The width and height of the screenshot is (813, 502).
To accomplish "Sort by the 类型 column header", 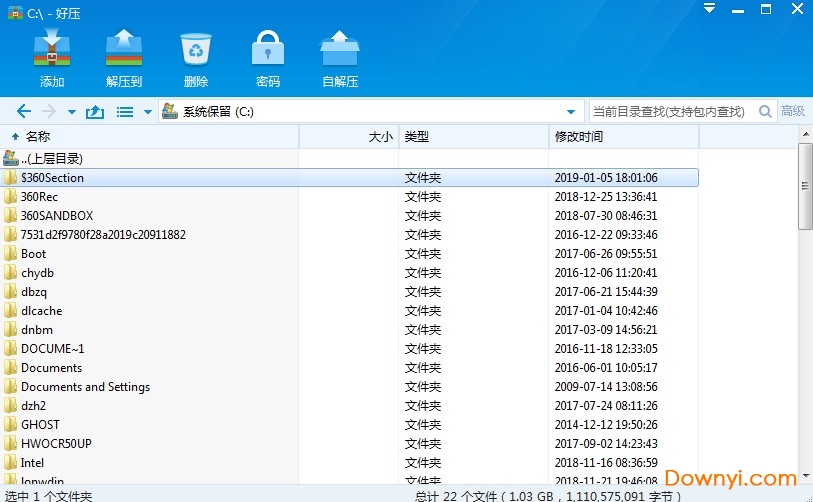I will tap(474, 137).
